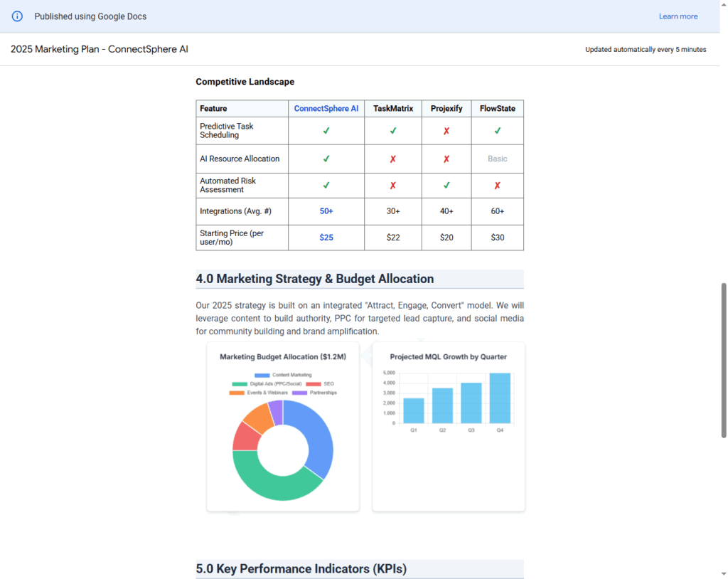Click the red SEO legend swatch
Image resolution: width=728 pixels, height=579 pixels.
(314, 384)
